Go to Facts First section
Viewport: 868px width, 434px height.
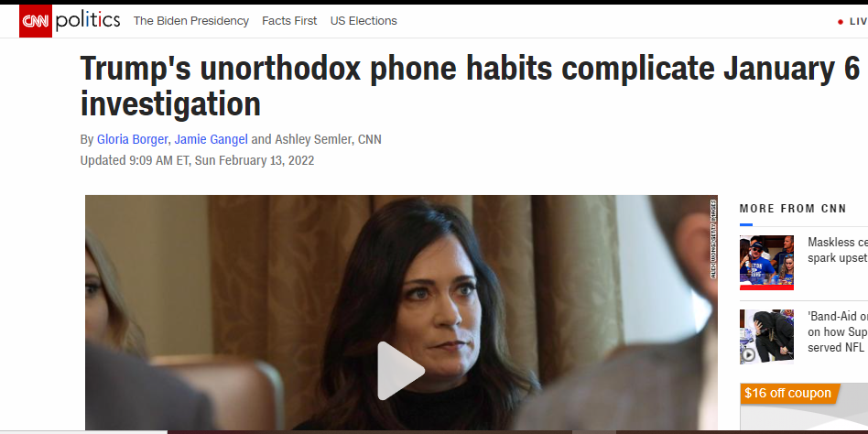[x=289, y=21]
